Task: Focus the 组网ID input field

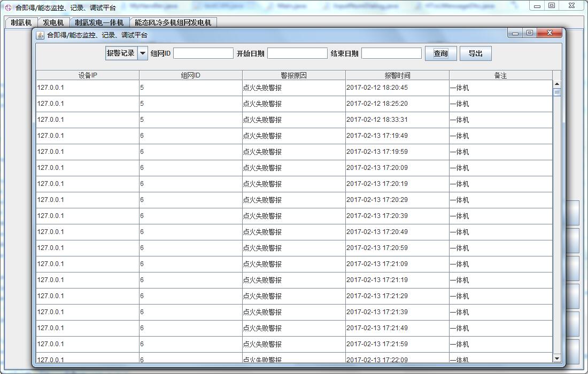Action: click(203, 53)
